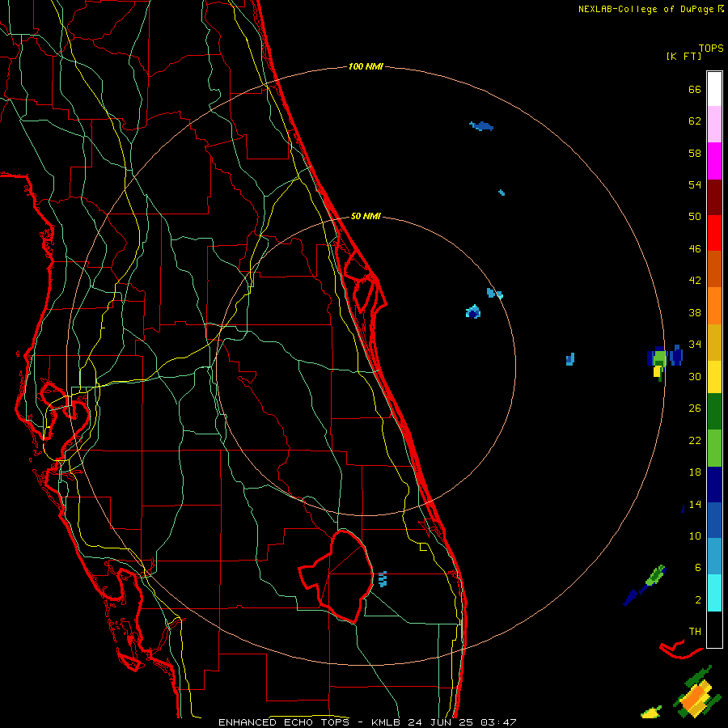Select the light pink legend swatch
Screen dimensions: 728x728
(x=714, y=124)
